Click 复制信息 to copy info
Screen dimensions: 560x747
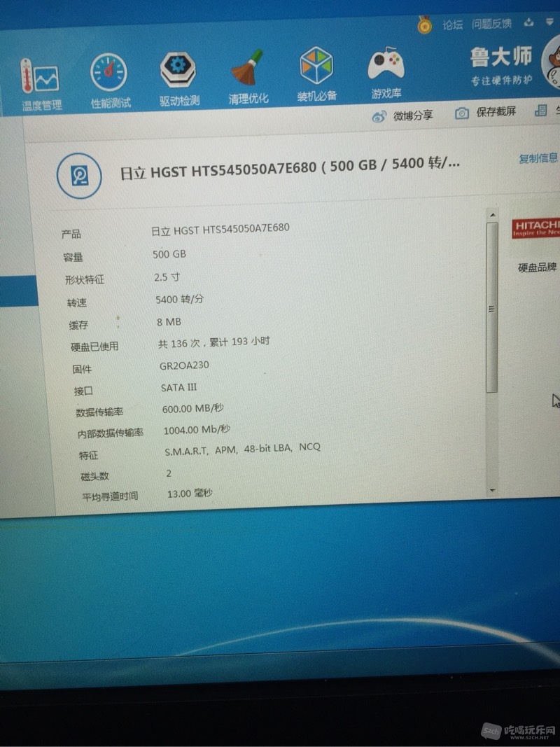(538, 158)
